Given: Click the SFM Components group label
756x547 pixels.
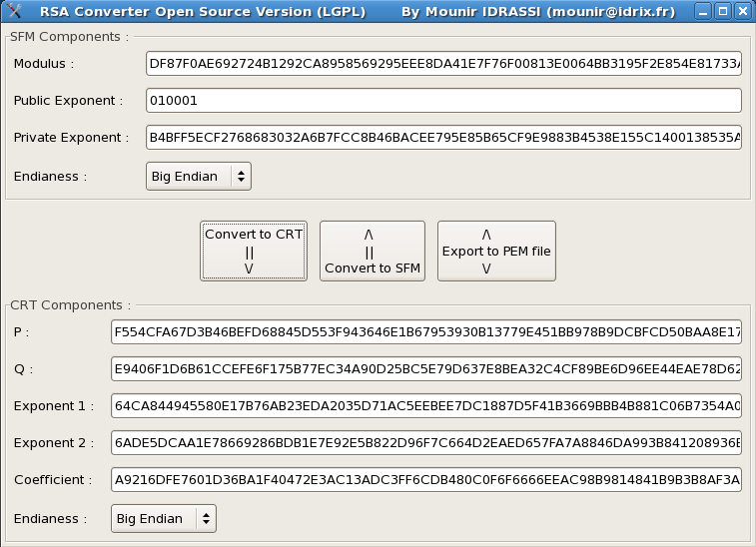Looking at the screenshot, I should [69, 37].
